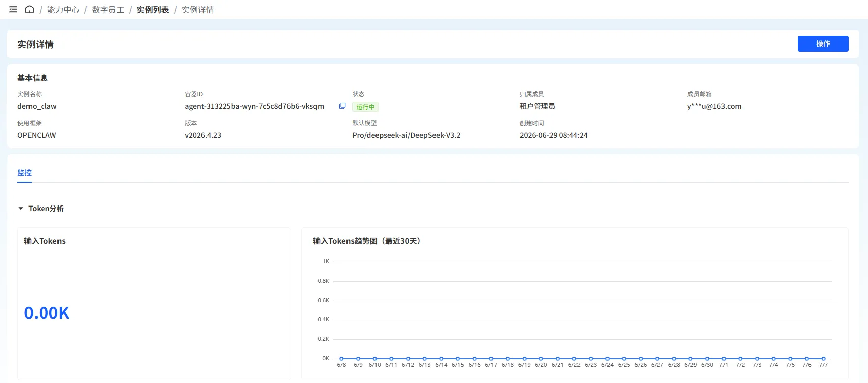Click the 6/14 chart data point
This screenshot has height=383, width=868.
tap(441, 359)
